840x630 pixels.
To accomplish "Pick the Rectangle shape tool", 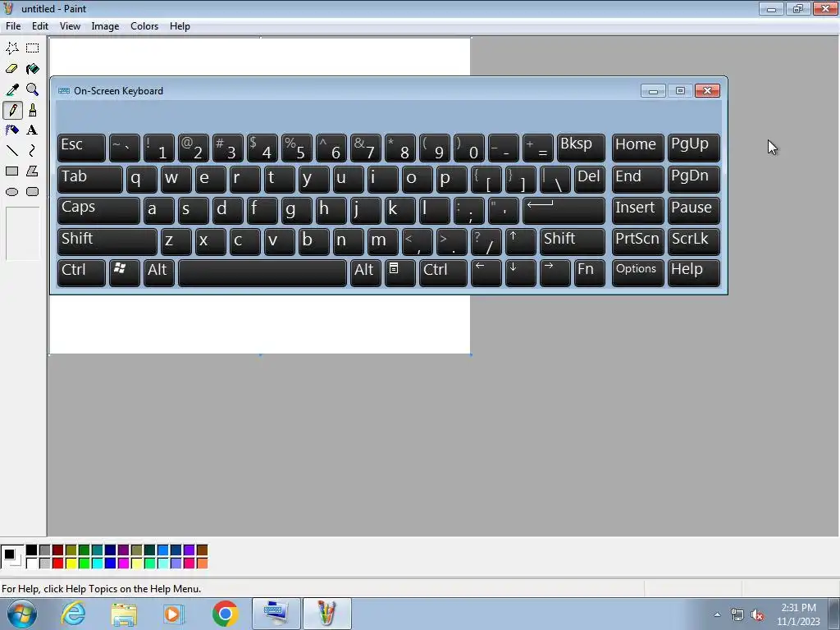I will [11, 171].
